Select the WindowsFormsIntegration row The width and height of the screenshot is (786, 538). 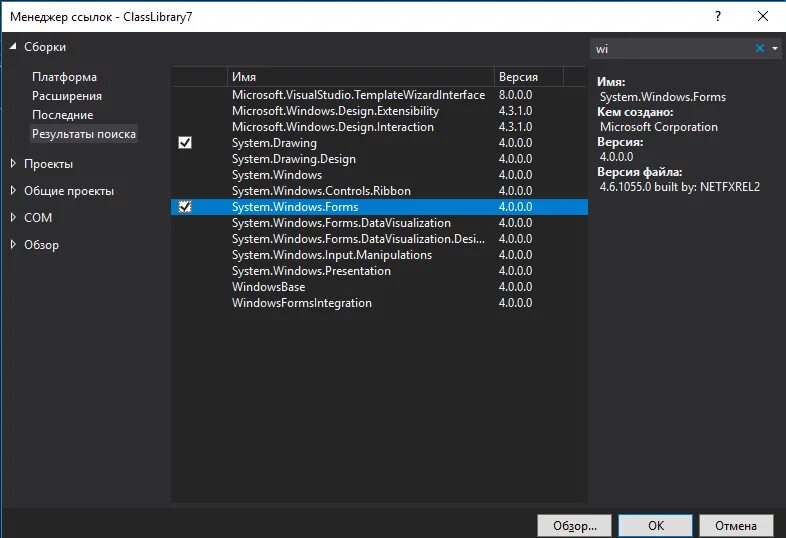pyautogui.click(x=379, y=303)
